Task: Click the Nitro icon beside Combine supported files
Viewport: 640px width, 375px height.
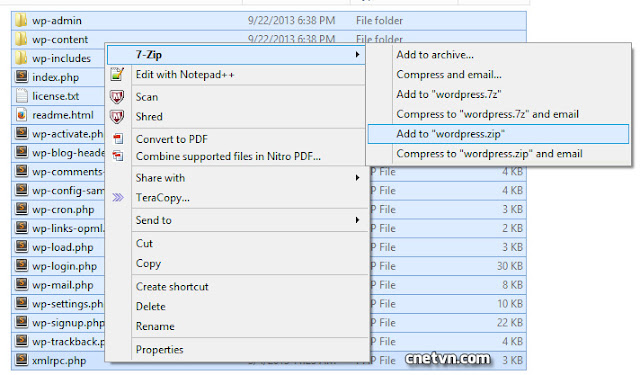Action: coord(118,156)
